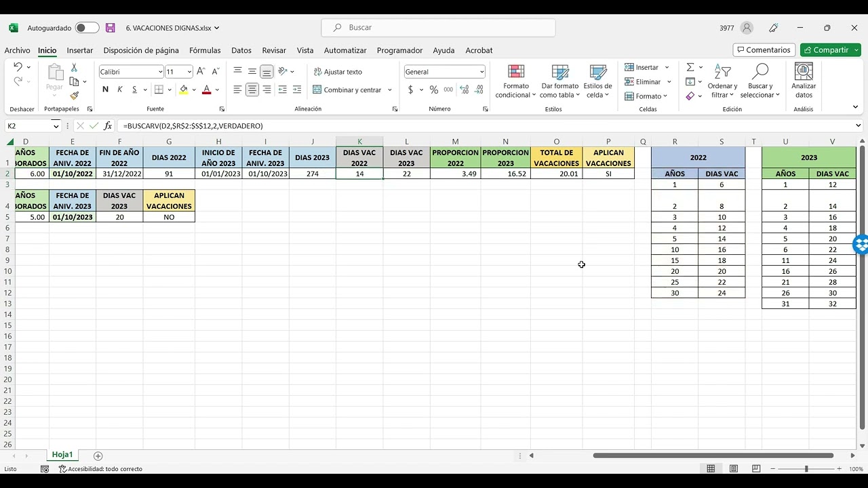Decrease font size with smaller A icon
The height and width of the screenshot is (488, 868).
click(216, 71)
